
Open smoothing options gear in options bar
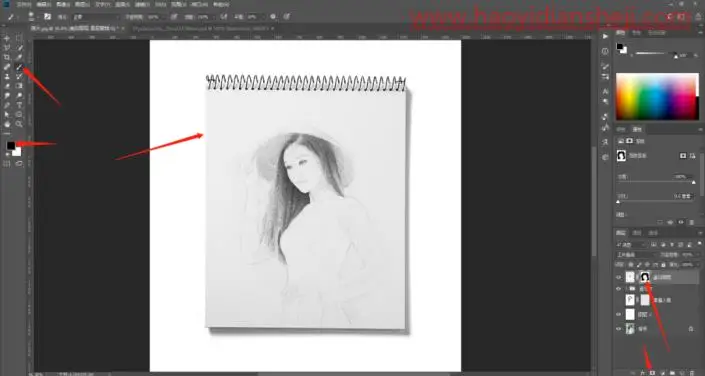272,17
